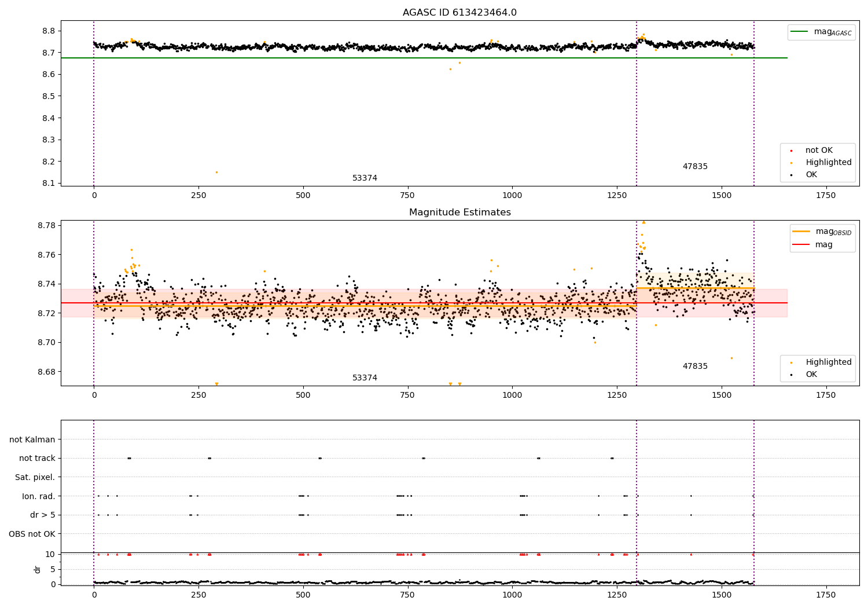Click the '8.8' y-axis tick in top panel
The width and height of the screenshot is (868, 608).
click(x=49, y=31)
